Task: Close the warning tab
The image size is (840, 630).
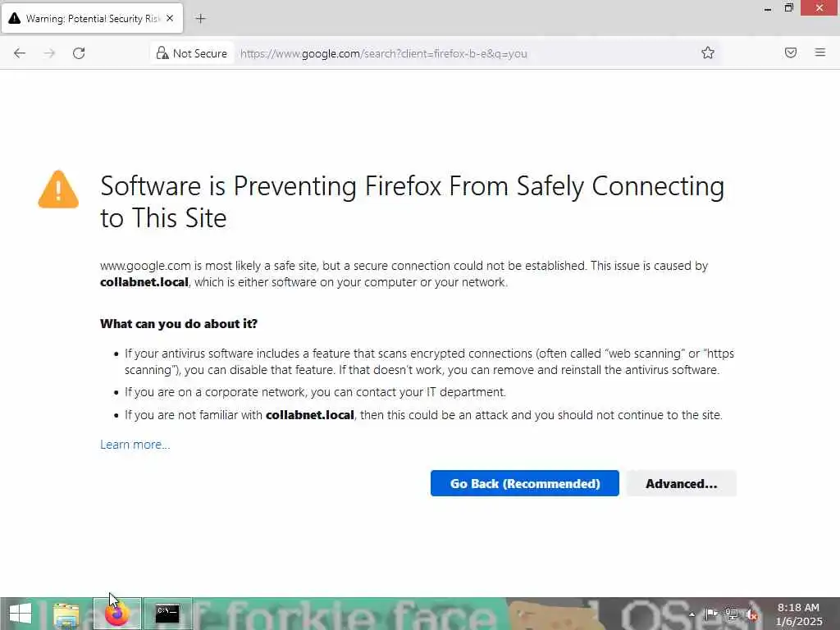Action: (x=170, y=18)
